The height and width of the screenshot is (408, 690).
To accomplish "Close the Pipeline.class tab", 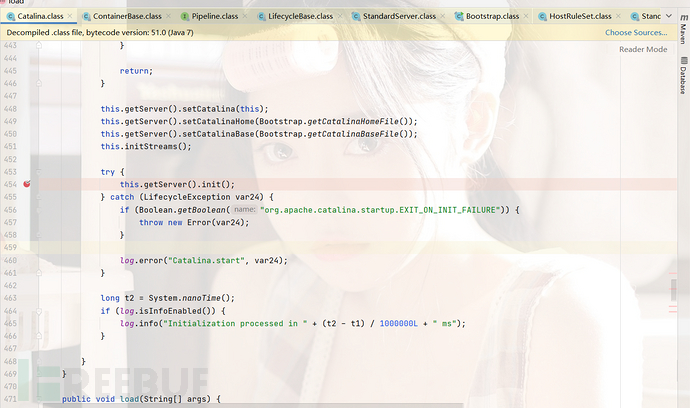I will 245,16.
